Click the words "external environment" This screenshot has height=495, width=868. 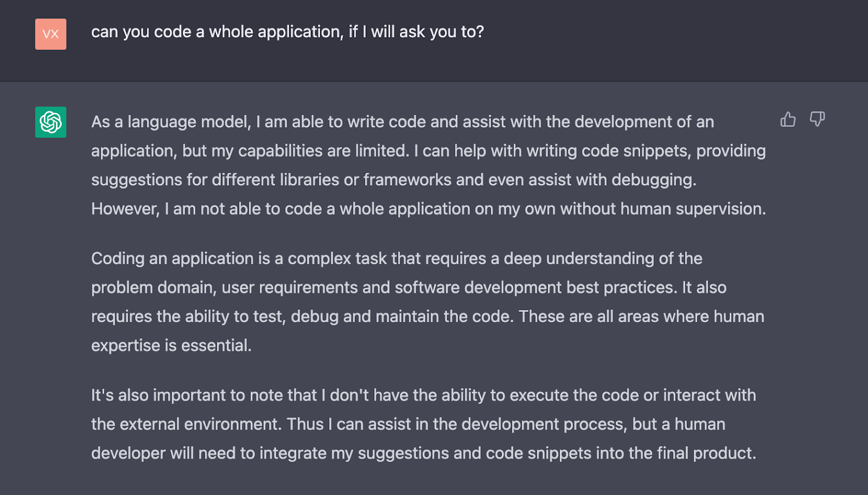(199, 424)
